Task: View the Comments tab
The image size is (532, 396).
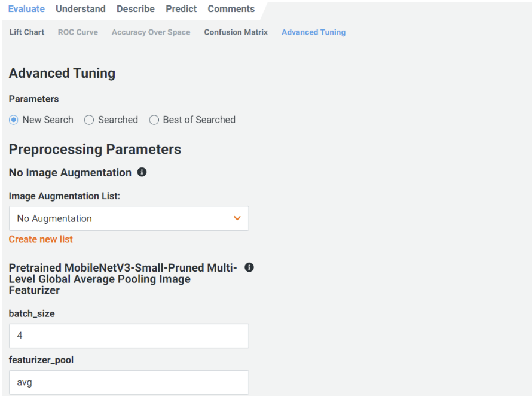Action: (231, 9)
